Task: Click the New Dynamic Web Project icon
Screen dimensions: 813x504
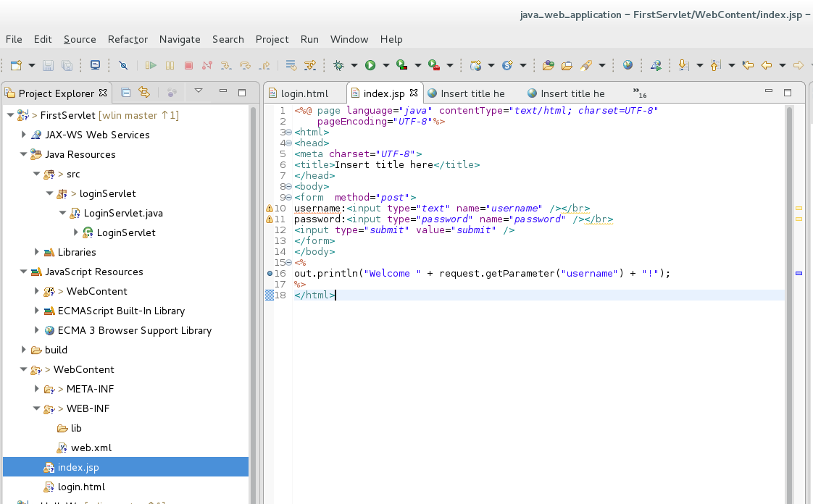Action: coord(475,65)
